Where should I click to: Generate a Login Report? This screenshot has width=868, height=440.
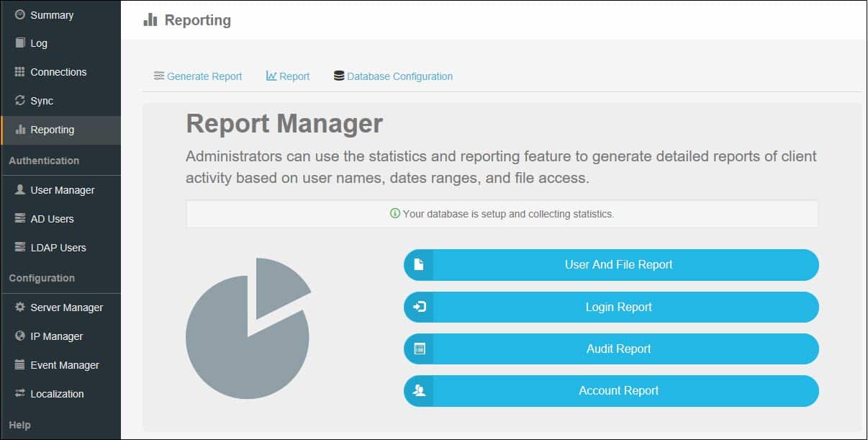click(618, 307)
